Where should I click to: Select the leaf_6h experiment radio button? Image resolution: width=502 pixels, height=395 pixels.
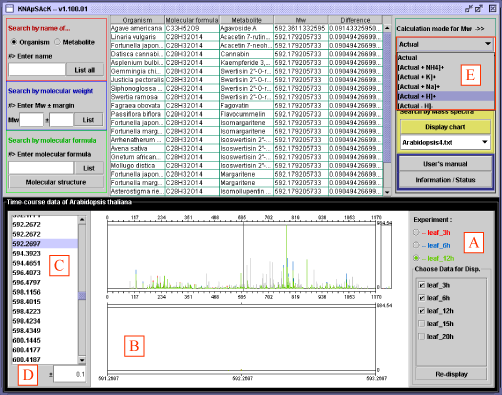point(416,245)
